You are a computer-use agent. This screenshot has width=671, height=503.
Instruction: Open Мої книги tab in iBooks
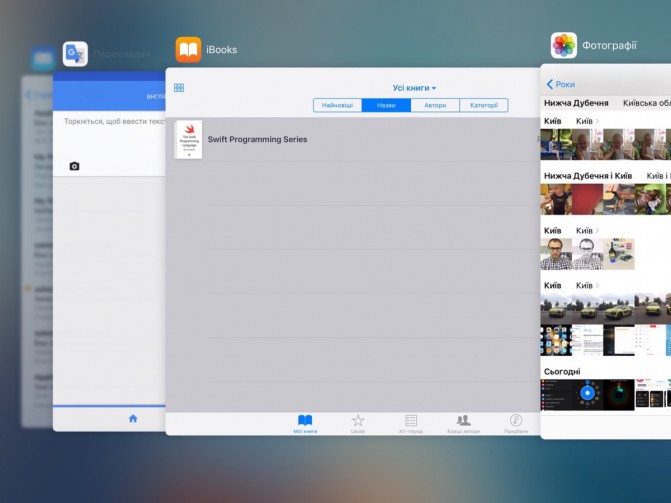pos(305,424)
